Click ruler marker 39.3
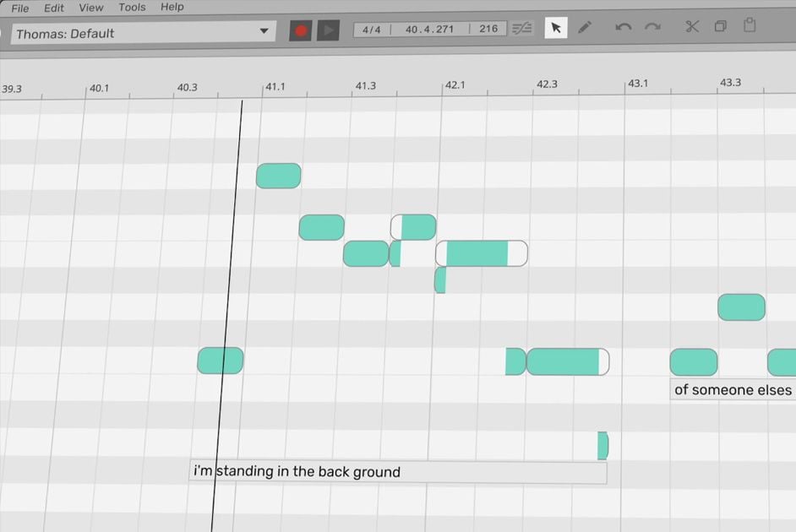The image size is (796, 532). (x=12, y=90)
